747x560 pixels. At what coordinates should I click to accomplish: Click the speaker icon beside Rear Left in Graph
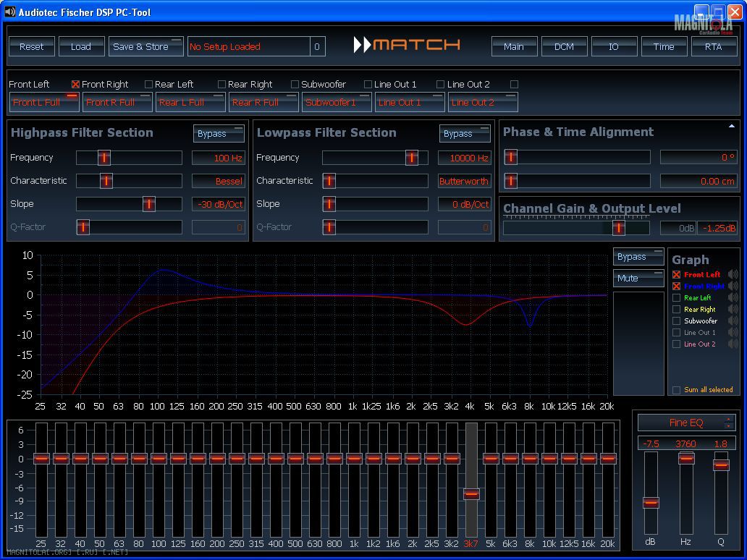coord(733,297)
